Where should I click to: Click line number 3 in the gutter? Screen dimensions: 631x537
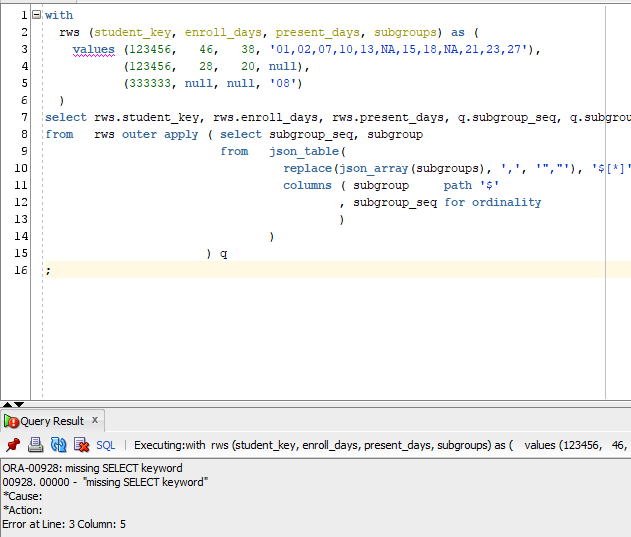tap(24, 49)
